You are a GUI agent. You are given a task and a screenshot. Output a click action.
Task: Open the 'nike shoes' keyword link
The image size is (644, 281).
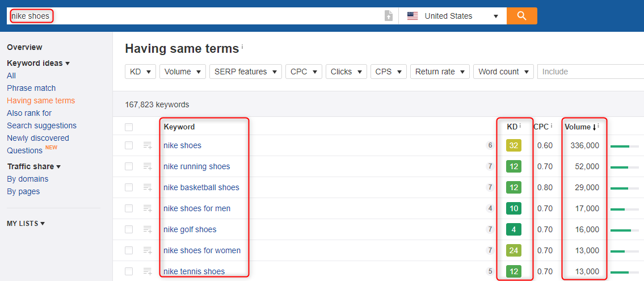(x=182, y=145)
